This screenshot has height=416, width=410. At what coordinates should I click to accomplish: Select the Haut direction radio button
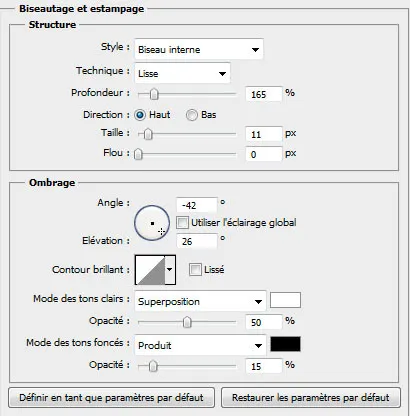(x=140, y=115)
